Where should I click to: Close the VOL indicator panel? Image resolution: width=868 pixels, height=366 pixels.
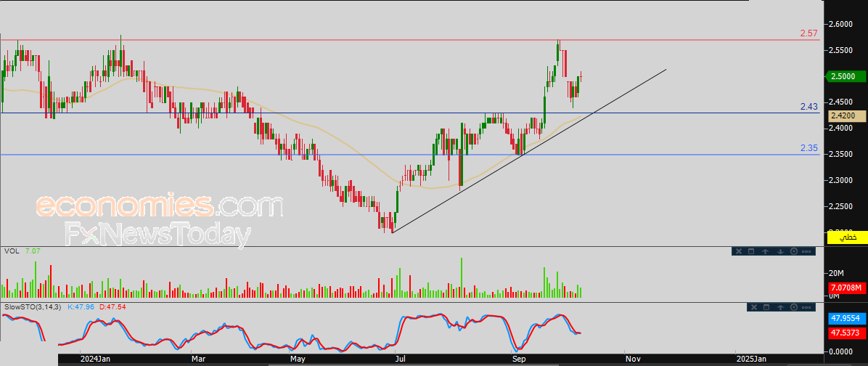point(739,251)
